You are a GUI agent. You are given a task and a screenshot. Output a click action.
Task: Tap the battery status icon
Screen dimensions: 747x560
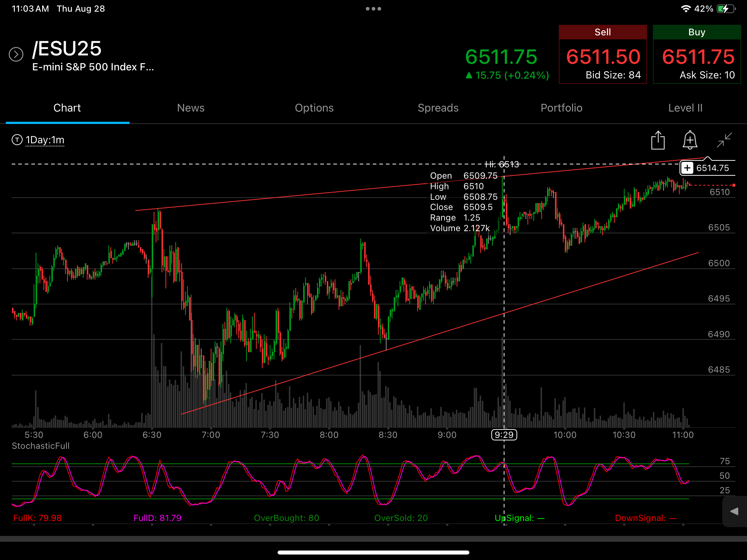tap(726, 9)
